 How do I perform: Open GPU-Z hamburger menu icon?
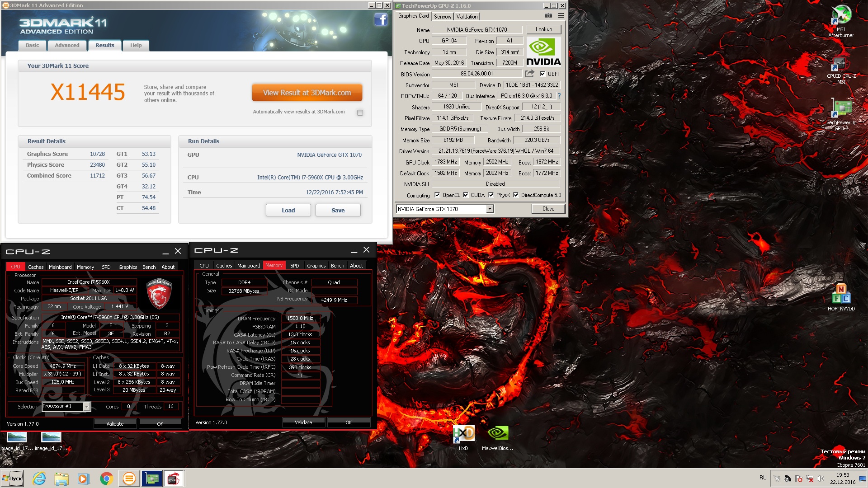(561, 16)
